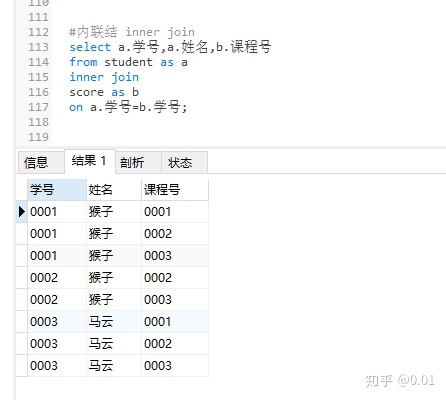Viewport: 446px width, 400px height.
Task: Sort by the 学号 column header
Action: tap(57, 190)
